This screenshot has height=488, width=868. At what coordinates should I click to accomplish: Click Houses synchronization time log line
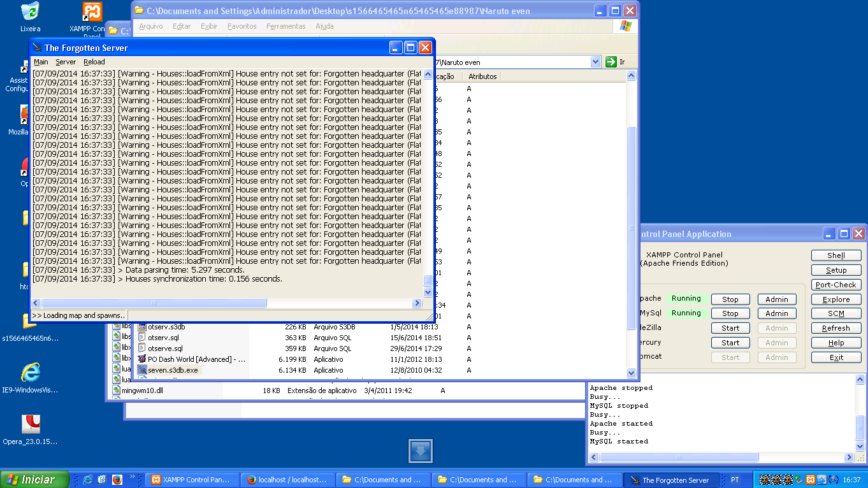(157, 279)
